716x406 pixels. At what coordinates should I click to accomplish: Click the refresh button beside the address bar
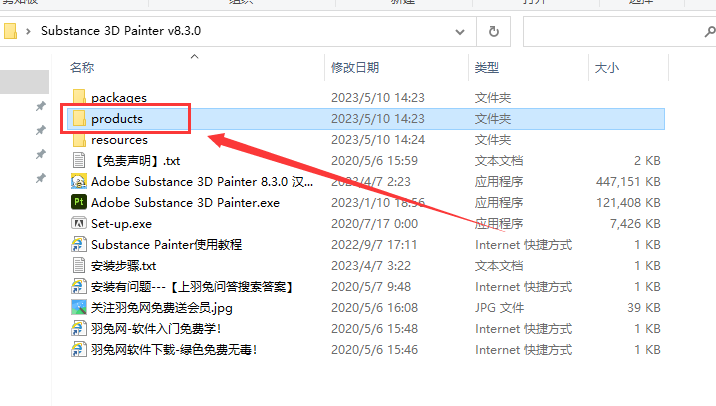tap(494, 32)
